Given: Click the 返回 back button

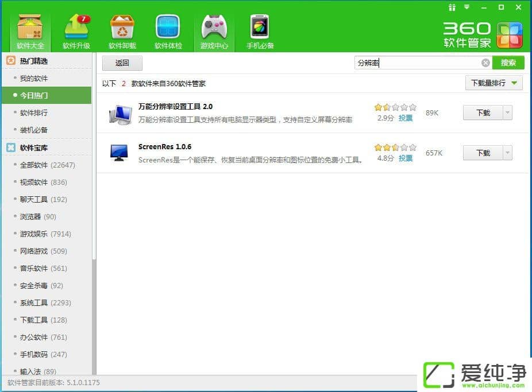Looking at the screenshot, I should [122, 63].
